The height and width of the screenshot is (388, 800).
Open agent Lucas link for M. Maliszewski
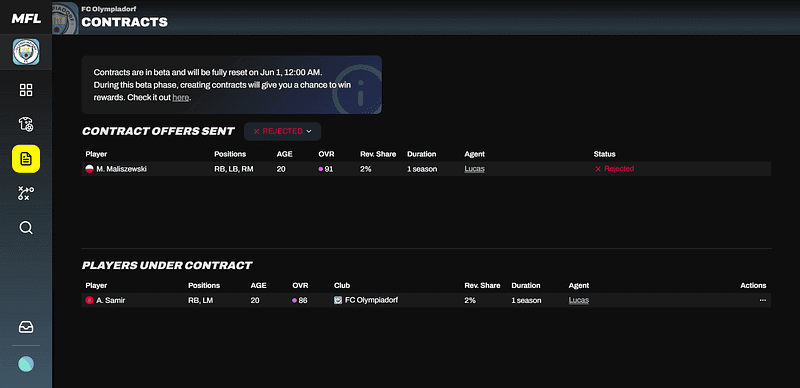[x=474, y=169]
